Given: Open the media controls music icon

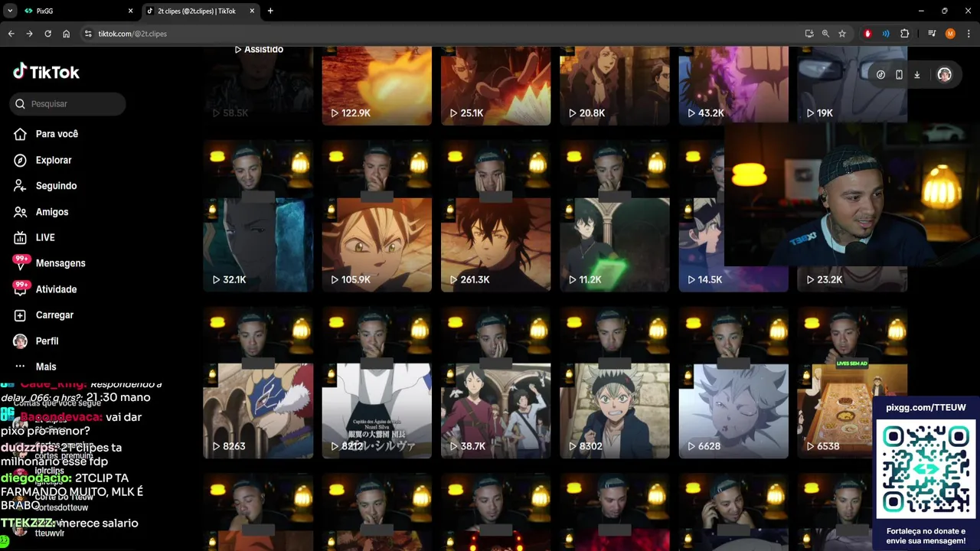Looking at the screenshot, I should pyautogui.click(x=932, y=34).
